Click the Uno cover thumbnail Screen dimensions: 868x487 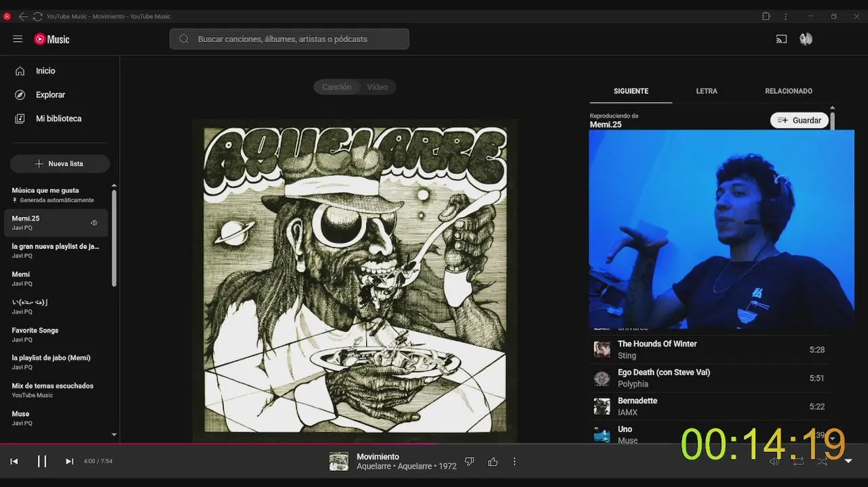(x=601, y=434)
